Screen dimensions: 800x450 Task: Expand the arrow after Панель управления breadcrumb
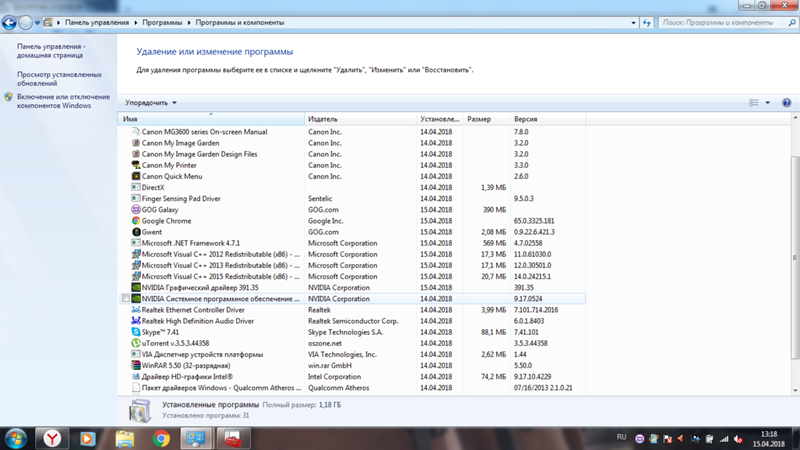pyautogui.click(x=136, y=22)
